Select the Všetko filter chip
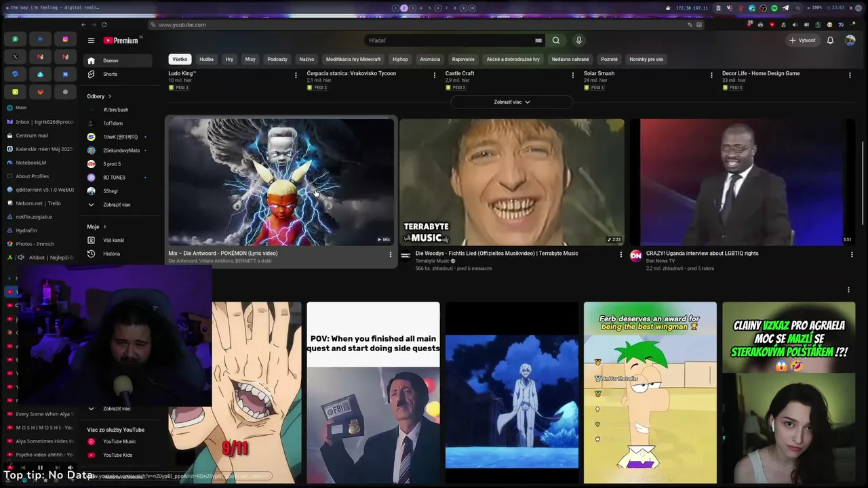 point(180,59)
